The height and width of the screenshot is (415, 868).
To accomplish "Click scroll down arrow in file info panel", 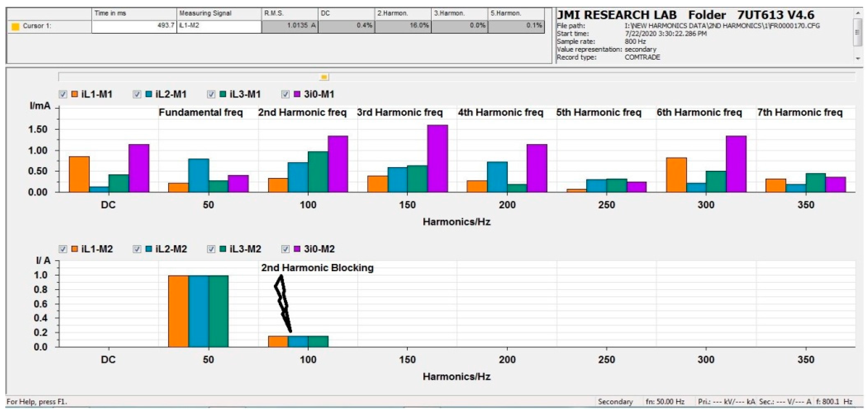I will (x=858, y=58).
